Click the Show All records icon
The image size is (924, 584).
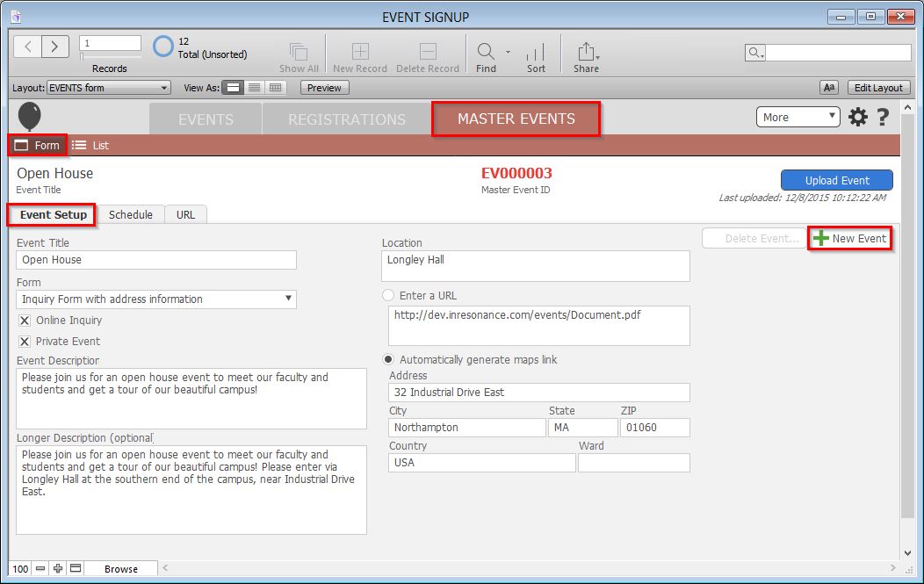coord(299,53)
